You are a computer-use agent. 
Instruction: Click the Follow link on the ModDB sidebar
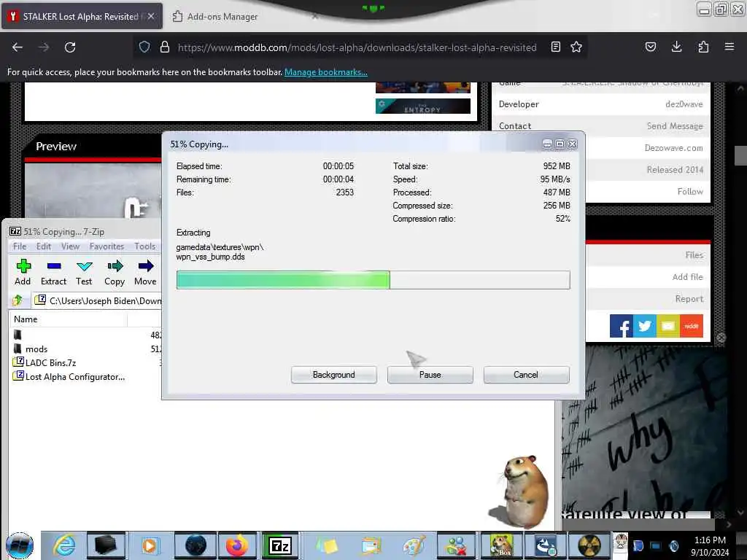coord(690,192)
